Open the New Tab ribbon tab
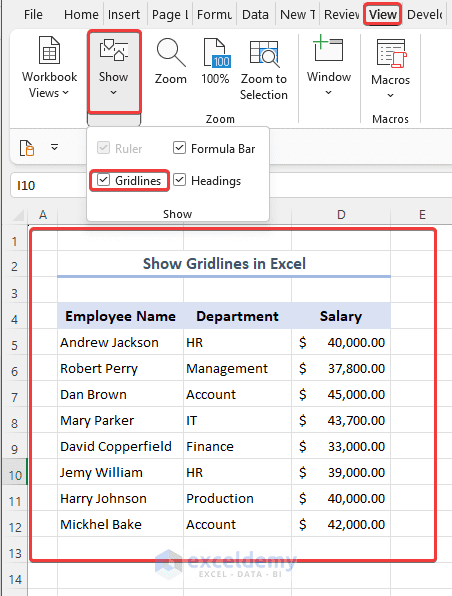The width and height of the screenshot is (452, 596). (x=298, y=14)
